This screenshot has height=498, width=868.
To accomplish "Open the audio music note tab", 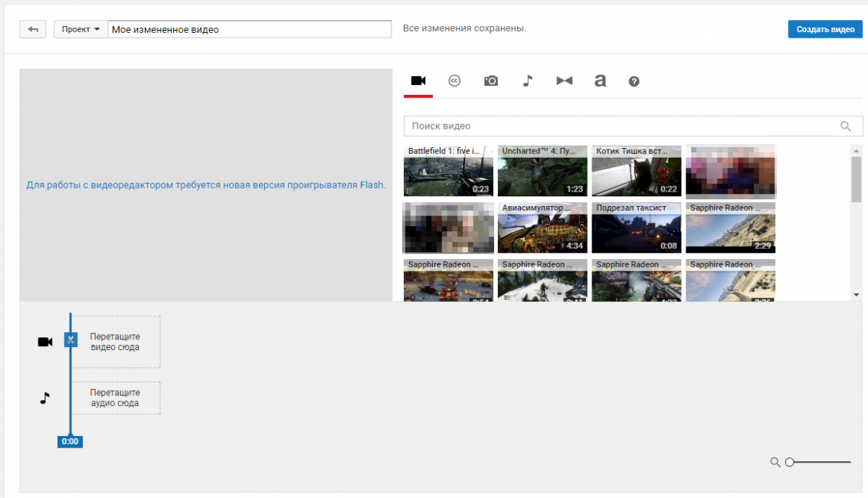I will [x=528, y=81].
